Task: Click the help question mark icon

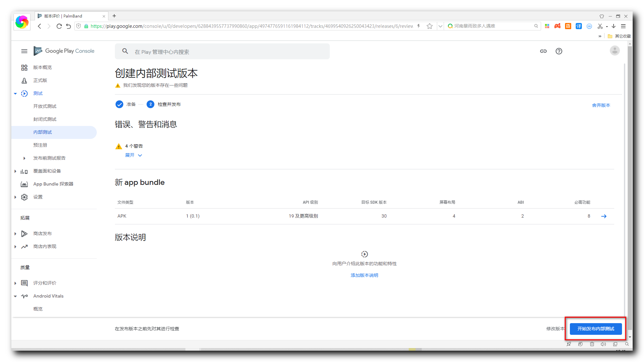Action: (559, 51)
